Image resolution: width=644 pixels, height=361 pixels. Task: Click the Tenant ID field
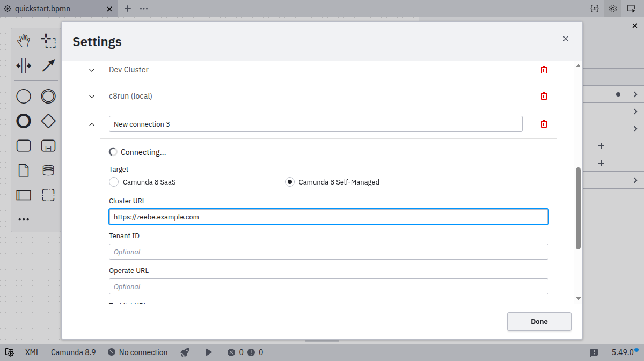pyautogui.click(x=328, y=252)
